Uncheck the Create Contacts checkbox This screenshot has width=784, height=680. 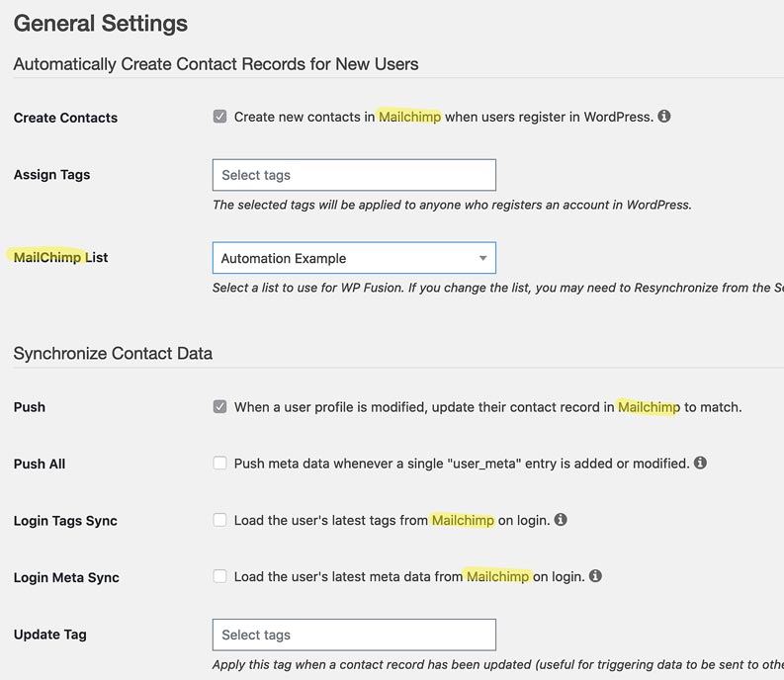pyautogui.click(x=219, y=117)
